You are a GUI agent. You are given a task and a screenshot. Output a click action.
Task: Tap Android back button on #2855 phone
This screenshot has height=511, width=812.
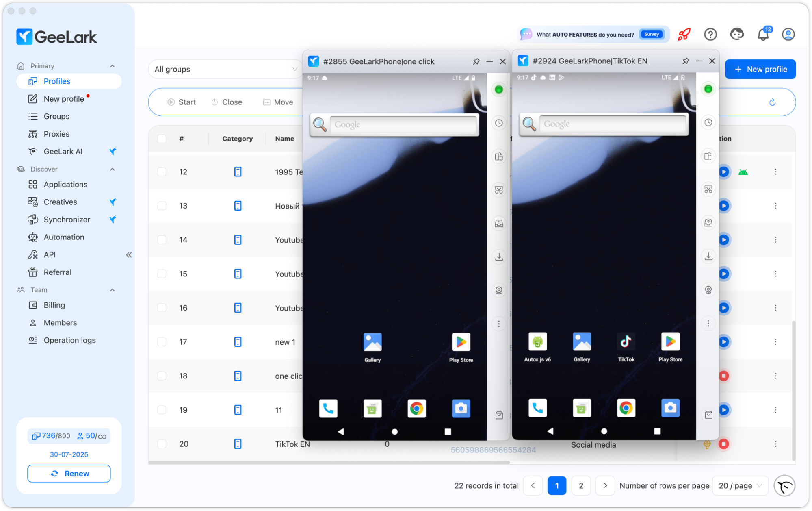341,432
